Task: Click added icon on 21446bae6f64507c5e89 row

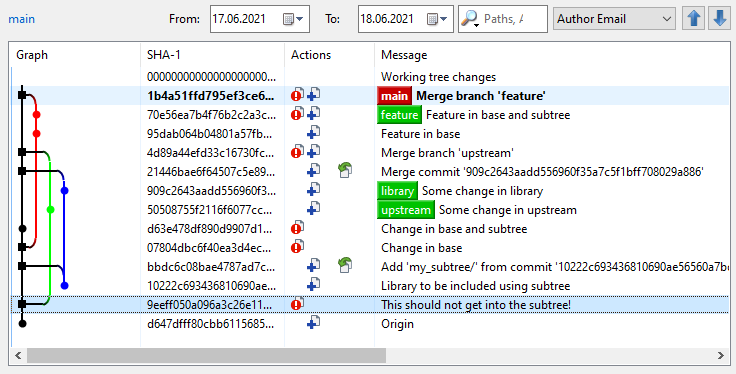Action: point(314,171)
